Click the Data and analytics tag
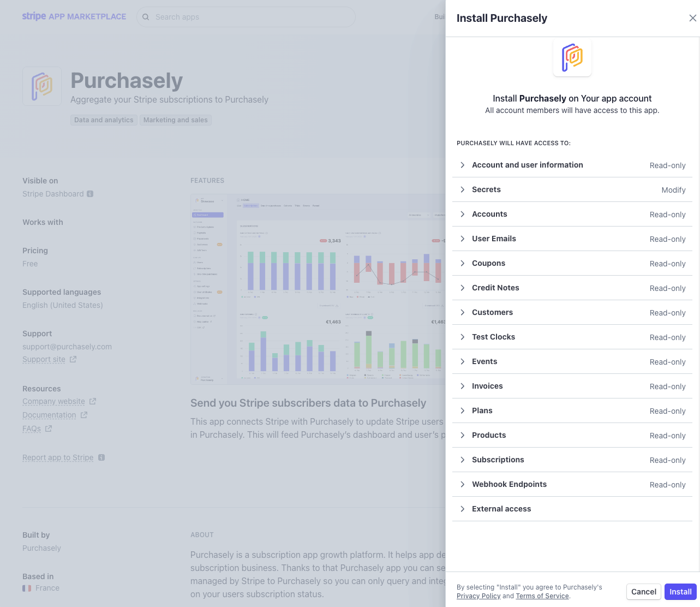This screenshot has width=700, height=607. tap(104, 120)
